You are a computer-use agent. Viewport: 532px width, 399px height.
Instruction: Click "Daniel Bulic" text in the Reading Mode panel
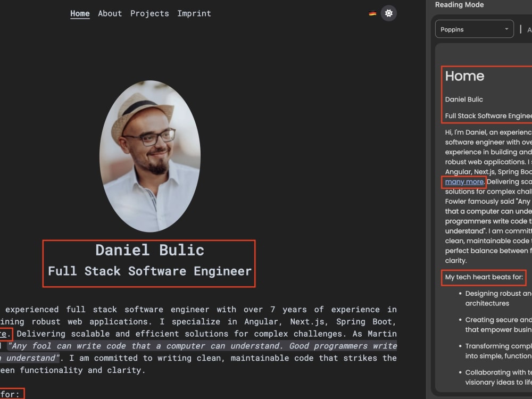coord(464,99)
